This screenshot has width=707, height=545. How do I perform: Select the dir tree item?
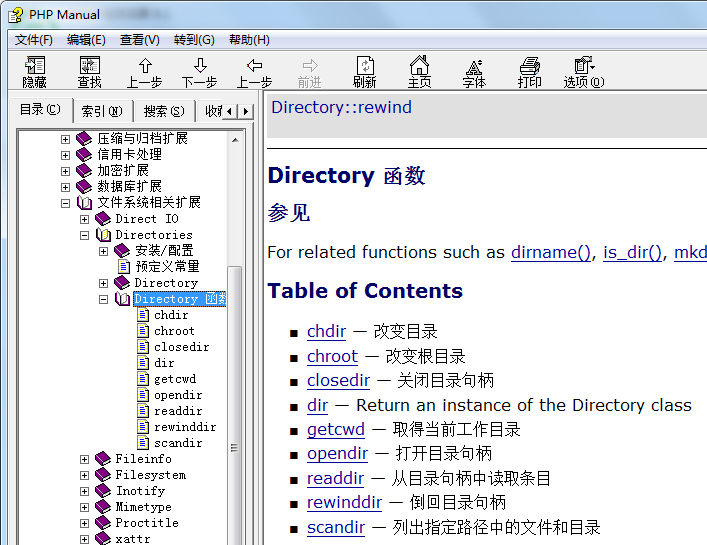click(x=164, y=363)
